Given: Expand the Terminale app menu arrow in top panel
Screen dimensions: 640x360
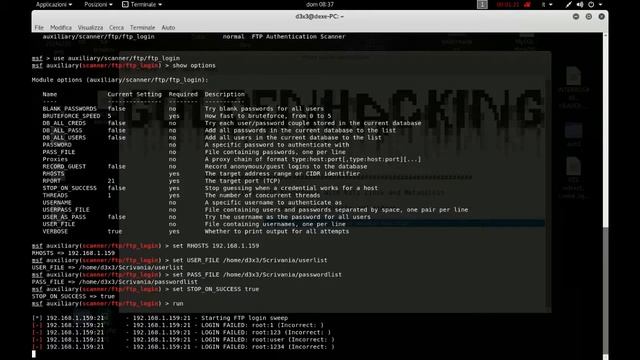Looking at the screenshot, I should (160, 4).
